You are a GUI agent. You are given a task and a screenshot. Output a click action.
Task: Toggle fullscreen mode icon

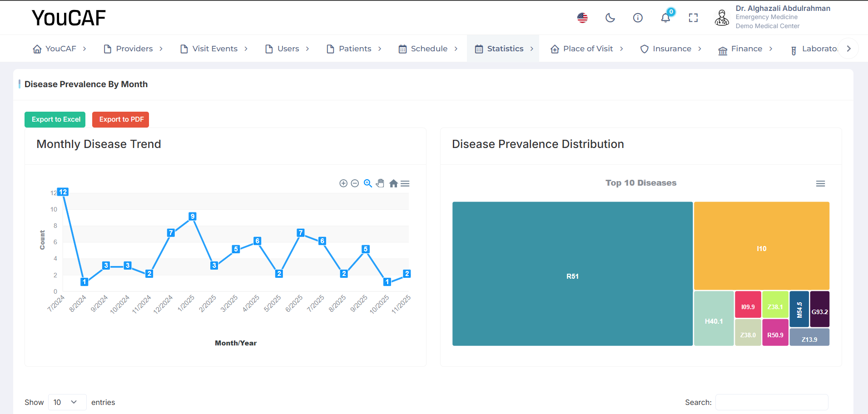(x=693, y=18)
